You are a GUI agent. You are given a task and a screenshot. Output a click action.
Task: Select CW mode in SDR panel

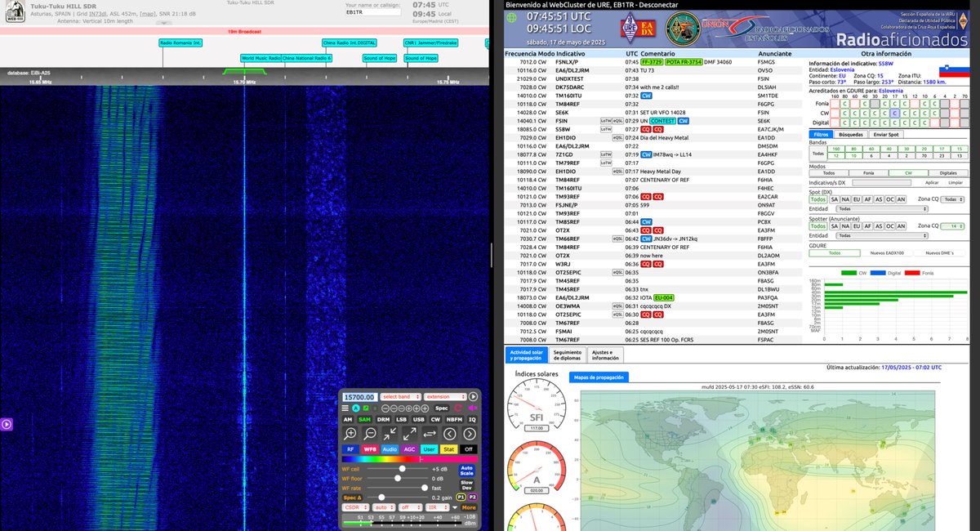435,420
